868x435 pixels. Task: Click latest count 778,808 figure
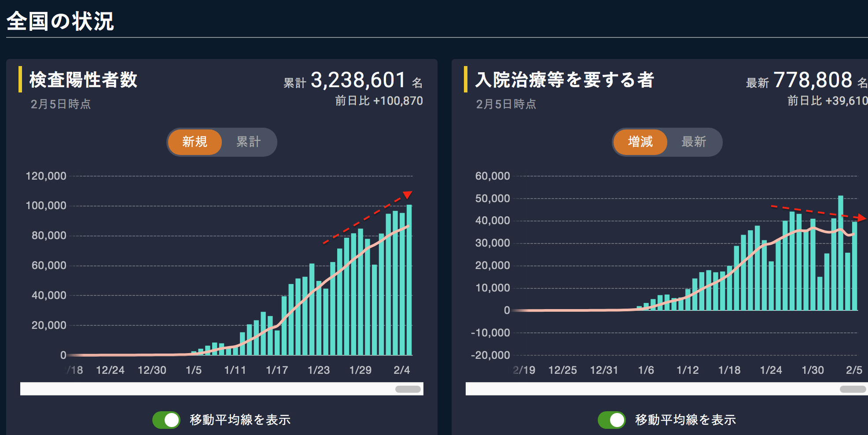(x=813, y=81)
